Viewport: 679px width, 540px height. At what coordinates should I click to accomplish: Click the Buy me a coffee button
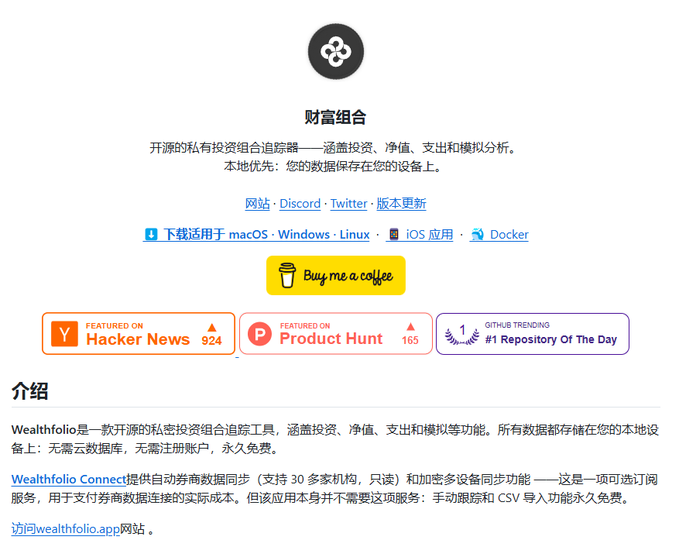coord(336,275)
